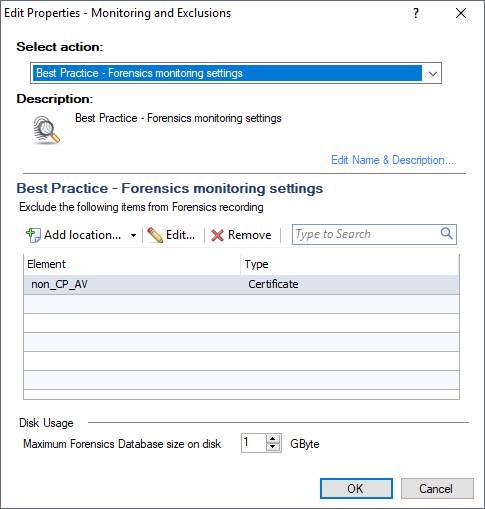
Task: Click the fingerprint forensics description icon
Action: click(x=46, y=130)
